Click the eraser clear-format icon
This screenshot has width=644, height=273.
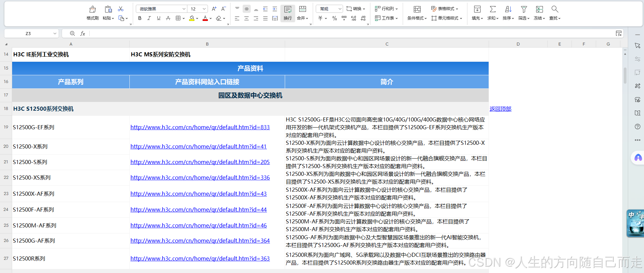pos(219,18)
